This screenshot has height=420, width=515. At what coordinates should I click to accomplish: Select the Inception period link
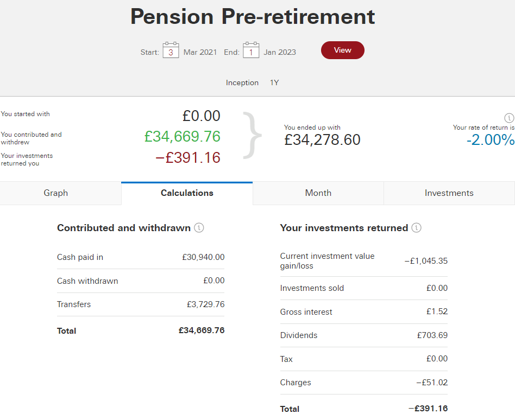click(242, 82)
